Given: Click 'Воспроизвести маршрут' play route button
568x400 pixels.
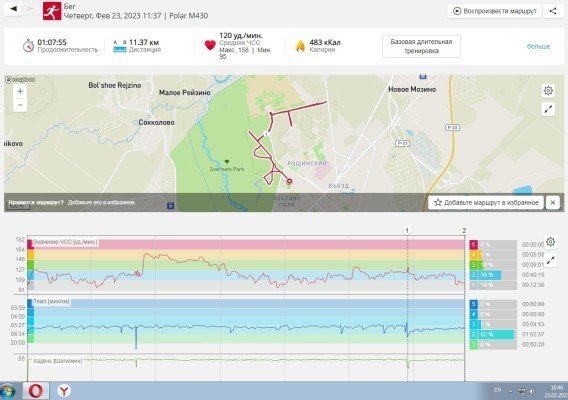Looking at the screenshot, I should point(494,11).
